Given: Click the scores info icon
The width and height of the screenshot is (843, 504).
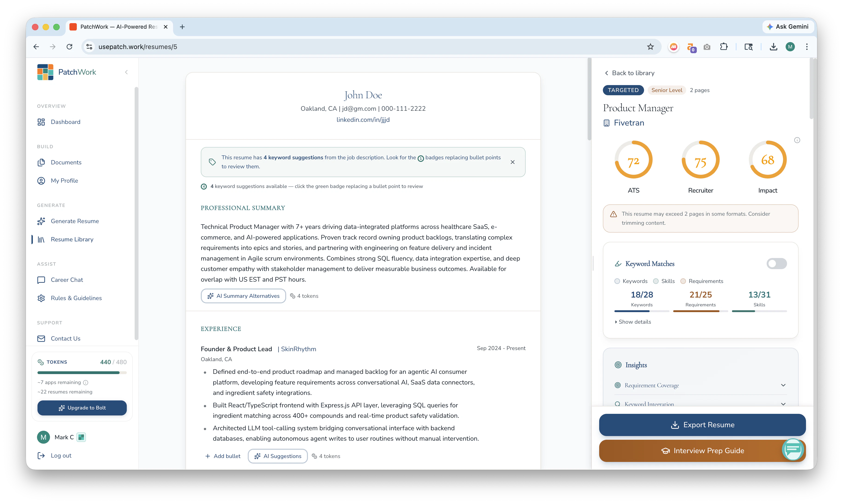Looking at the screenshot, I should [x=797, y=140].
